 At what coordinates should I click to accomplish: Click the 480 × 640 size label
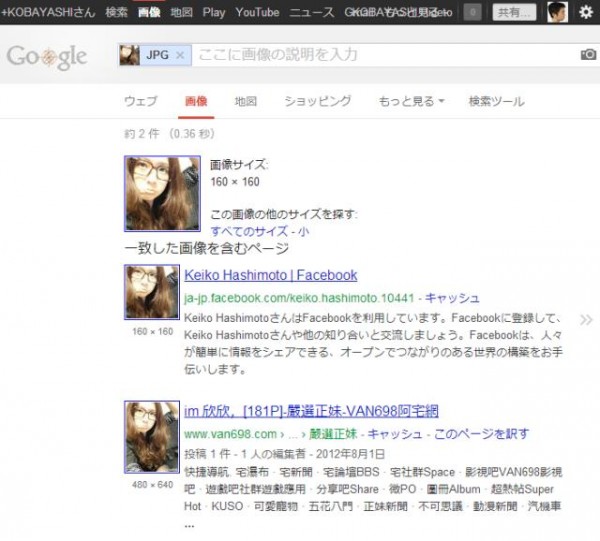click(152, 485)
